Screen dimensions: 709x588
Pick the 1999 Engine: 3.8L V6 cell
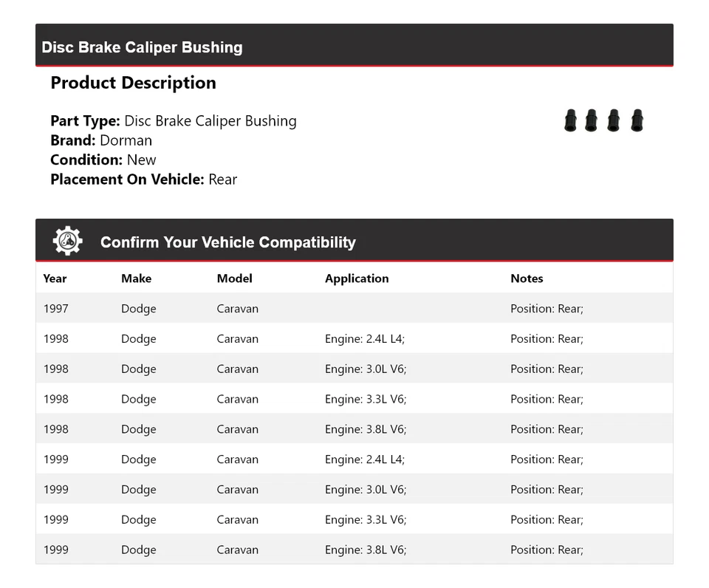click(x=366, y=550)
